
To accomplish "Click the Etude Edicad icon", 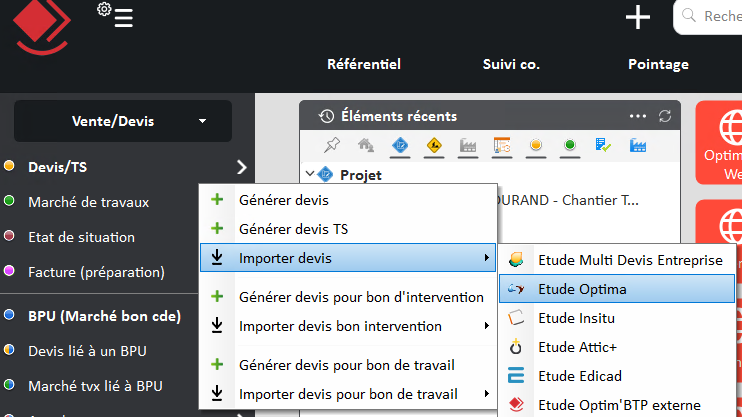I will click(516, 375).
